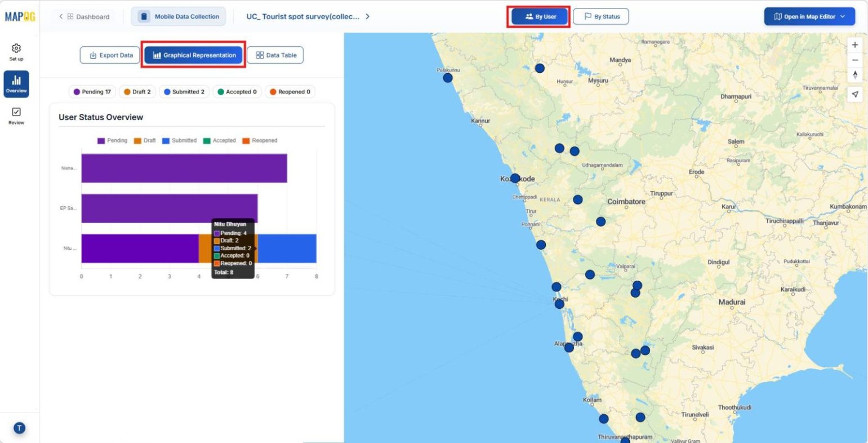Switch to the Review panel
The height and width of the screenshot is (443, 868).
tap(16, 117)
